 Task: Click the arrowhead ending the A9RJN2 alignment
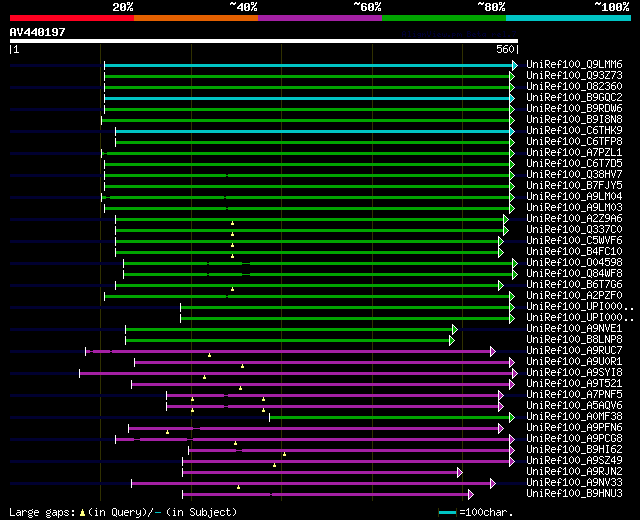(460, 473)
